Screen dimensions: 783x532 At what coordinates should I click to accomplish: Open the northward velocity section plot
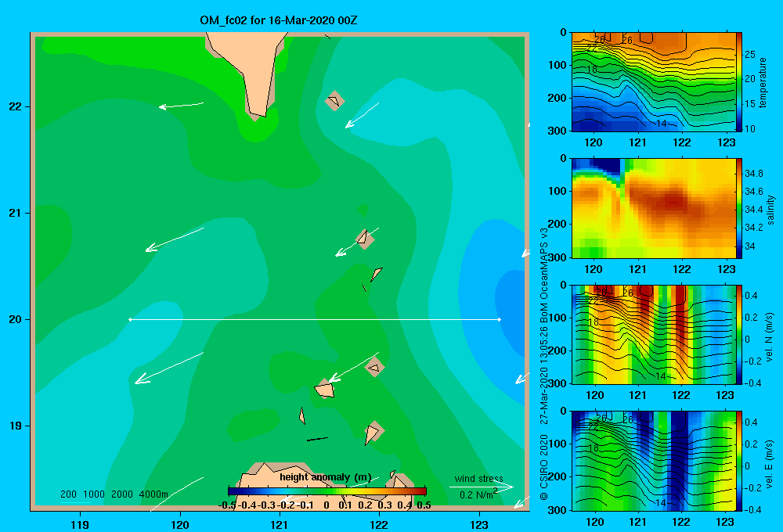click(653, 334)
